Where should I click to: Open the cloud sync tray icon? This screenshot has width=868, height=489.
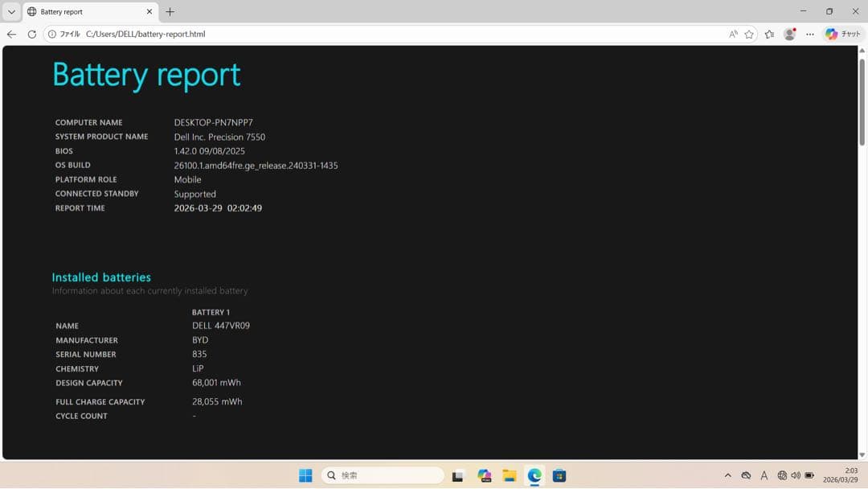point(746,475)
